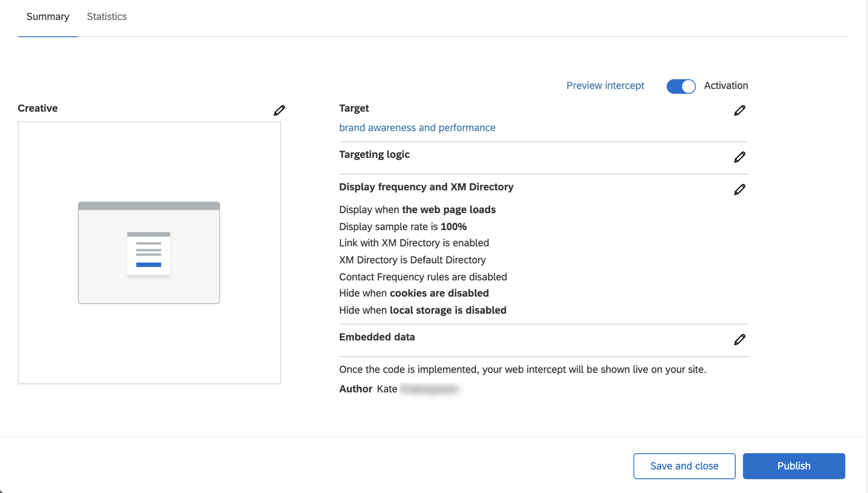Edit Display frequency settings via pencil icon
The height and width of the screenshot is (493, 868).
(x=740, y=189)
